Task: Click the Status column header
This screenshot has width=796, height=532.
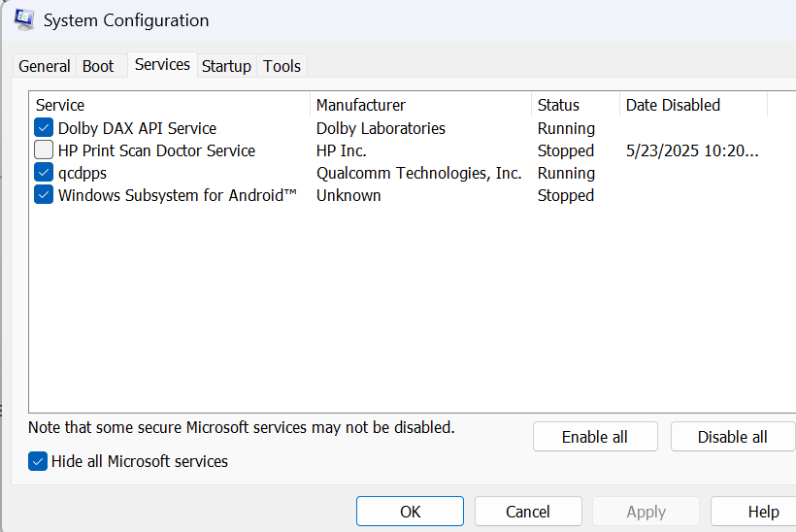Action: click(x=575, y=105)
